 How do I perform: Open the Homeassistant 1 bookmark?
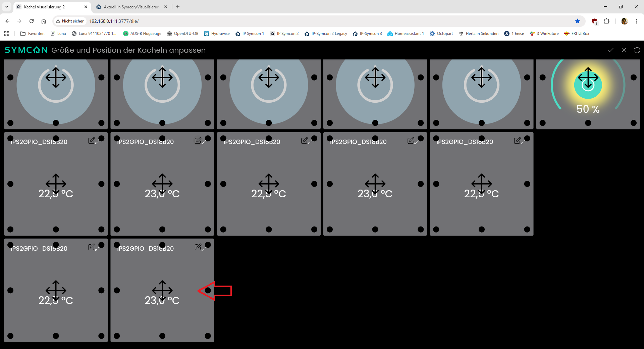click(x=406, y=34)
